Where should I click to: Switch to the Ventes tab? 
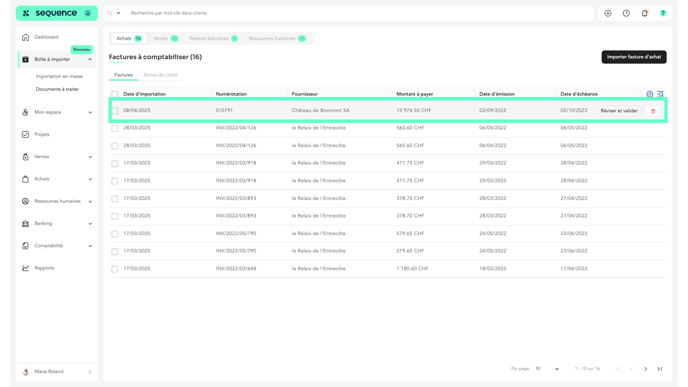(x=165, y=39)
